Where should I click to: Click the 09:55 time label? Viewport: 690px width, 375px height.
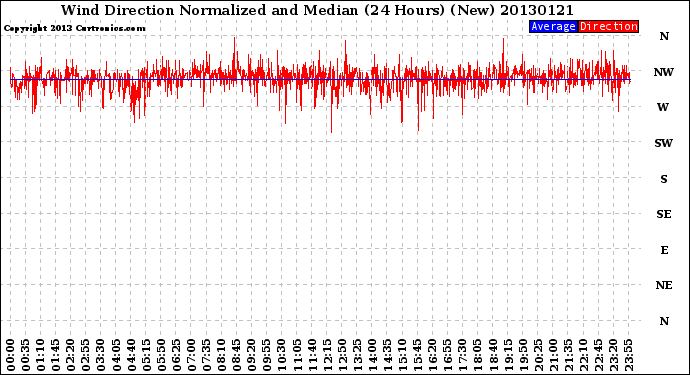click(x=267, y=355)
